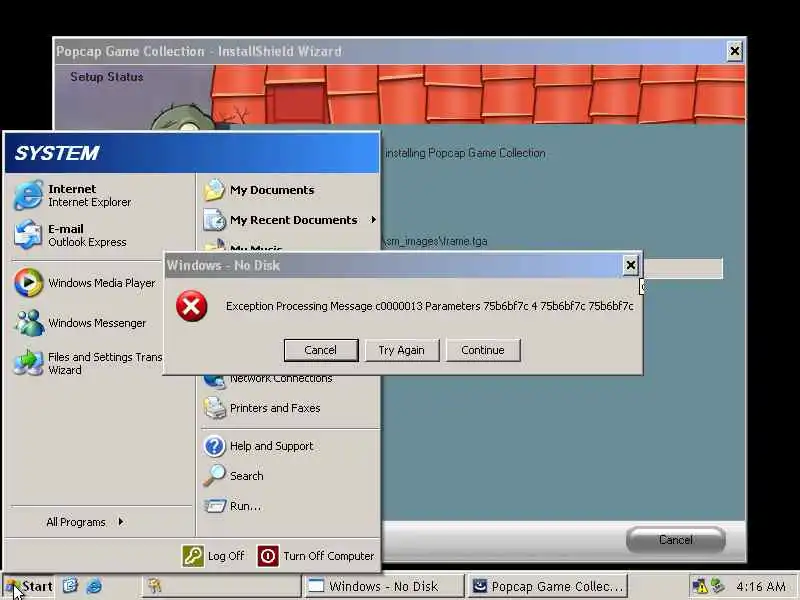Viewport: 800px width, 600px height.
Task: Click Internet Explorer quick launch icon
Action: (x=94, y=585)
